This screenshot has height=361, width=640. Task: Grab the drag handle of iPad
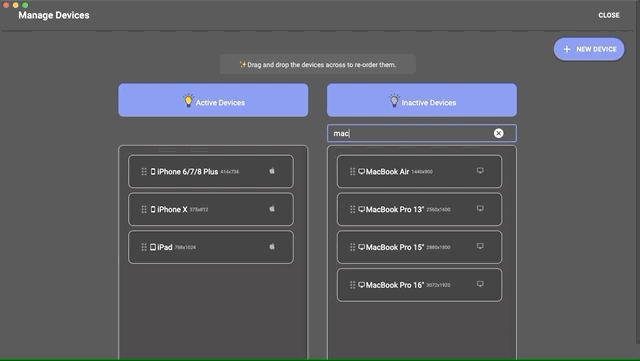[144, 247]
